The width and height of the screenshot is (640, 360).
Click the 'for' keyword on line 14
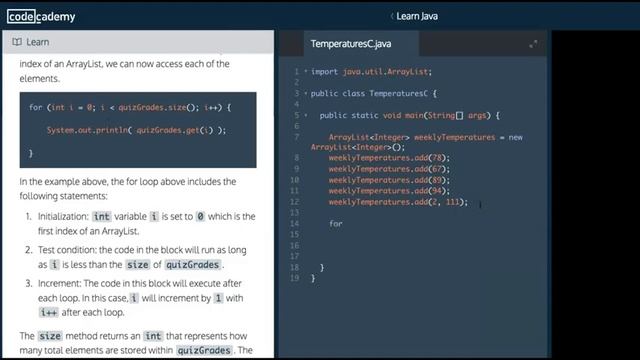(336, 224)
